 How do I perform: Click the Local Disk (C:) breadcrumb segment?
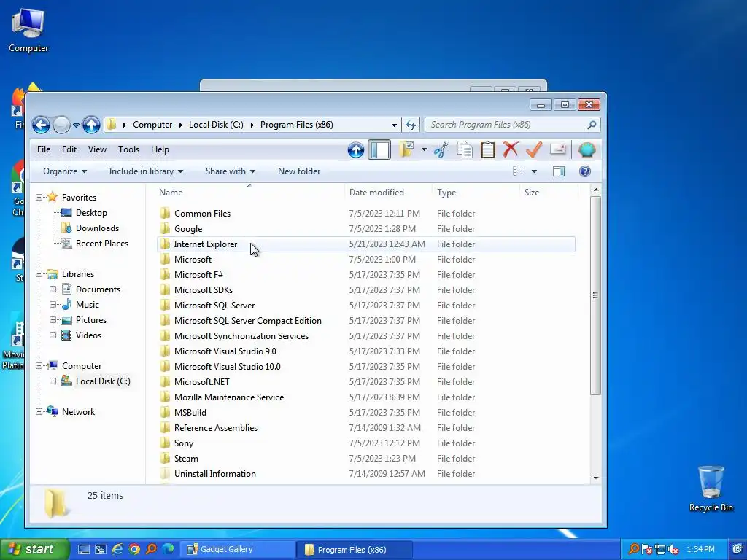tap(216, 125)
